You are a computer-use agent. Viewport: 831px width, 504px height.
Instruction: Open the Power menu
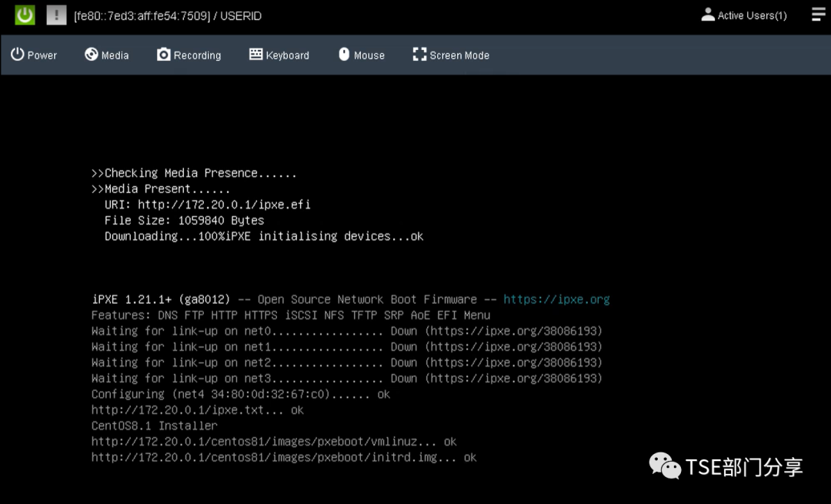[x=34, y=55]
